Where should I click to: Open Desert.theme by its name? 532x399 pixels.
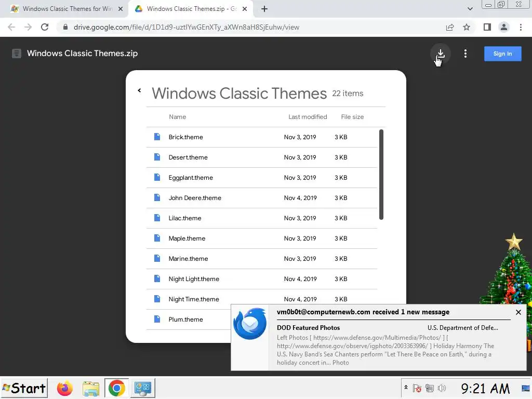pyautogui.click(x=188, y=157)
